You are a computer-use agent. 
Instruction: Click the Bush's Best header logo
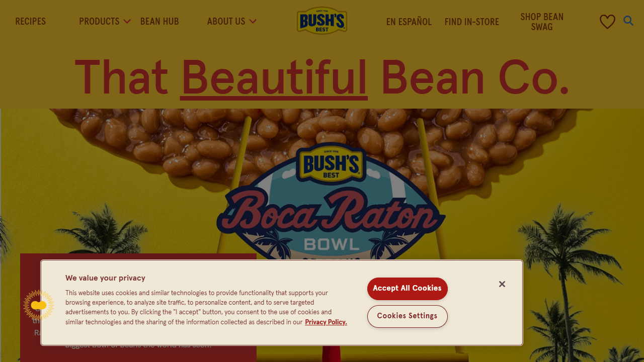[x=322, y=21]
